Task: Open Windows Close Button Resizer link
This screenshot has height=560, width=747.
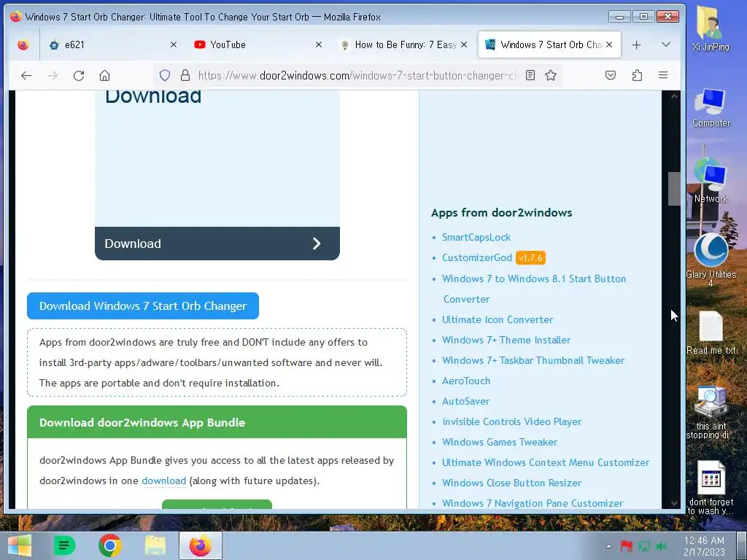Action: pos(511,483)
